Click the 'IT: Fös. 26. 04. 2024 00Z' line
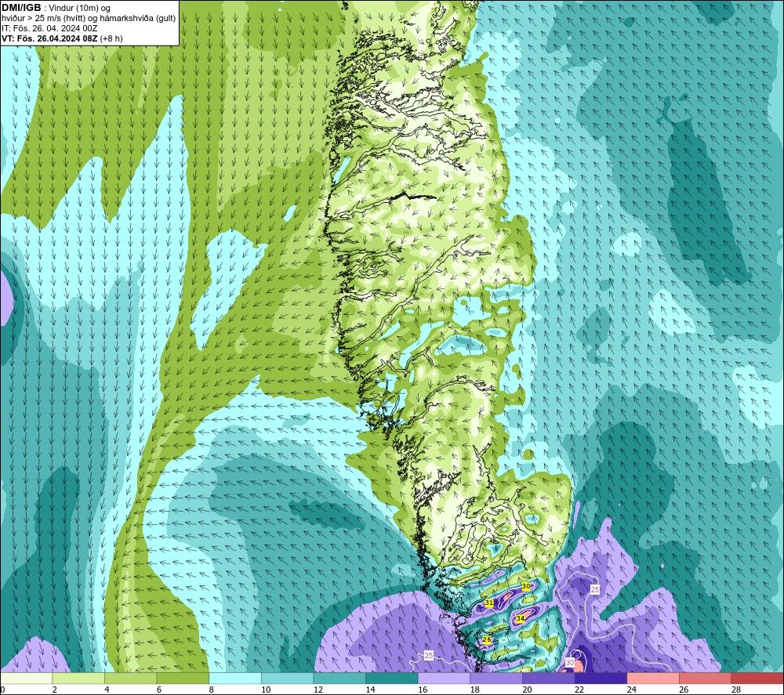Image resolution: width=784 pixels, height=695 pixels. click(49, 28)
